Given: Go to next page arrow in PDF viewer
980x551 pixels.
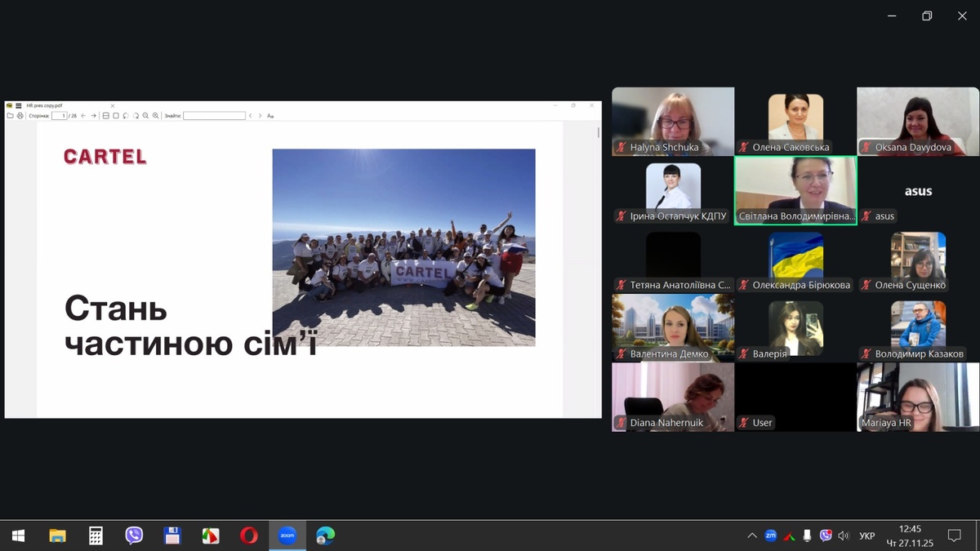Looking at the screenshot, I should [93, 116].
